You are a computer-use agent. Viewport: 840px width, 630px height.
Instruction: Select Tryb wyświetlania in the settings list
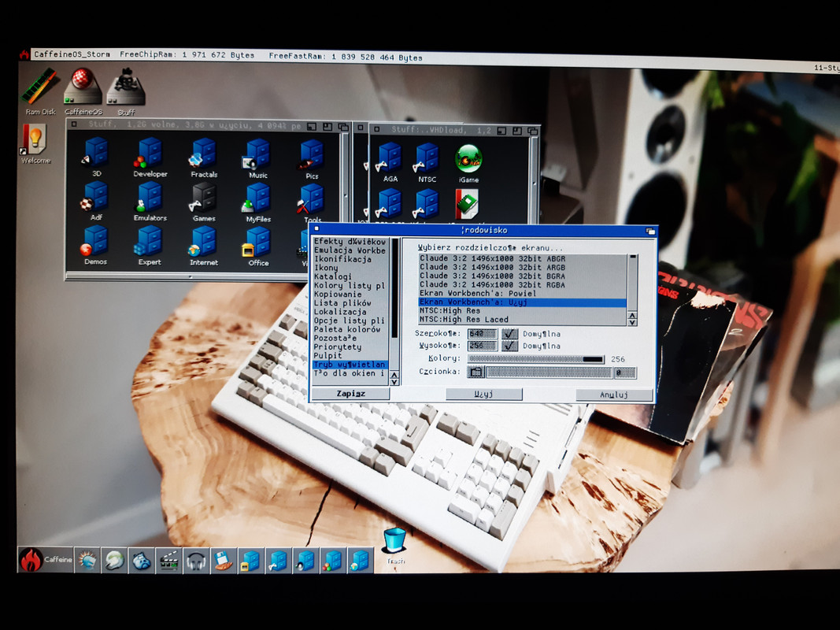coord(350,365)
